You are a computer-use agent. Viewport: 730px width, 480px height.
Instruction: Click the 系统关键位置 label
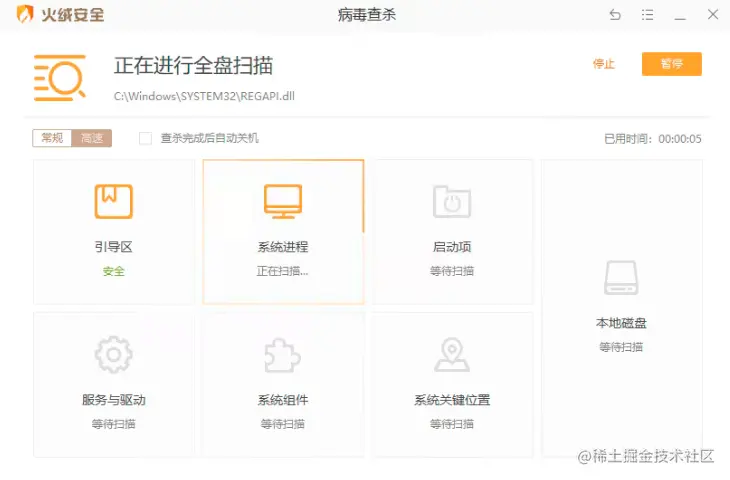tap(452, 400)
